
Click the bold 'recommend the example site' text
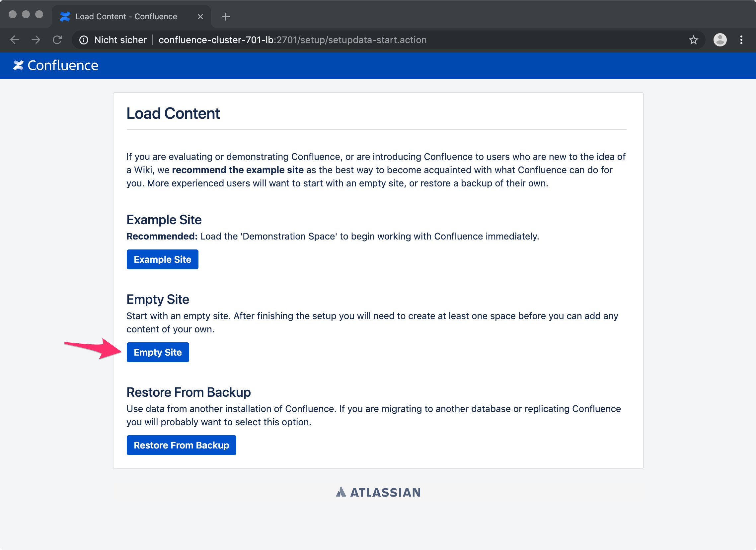238,170
